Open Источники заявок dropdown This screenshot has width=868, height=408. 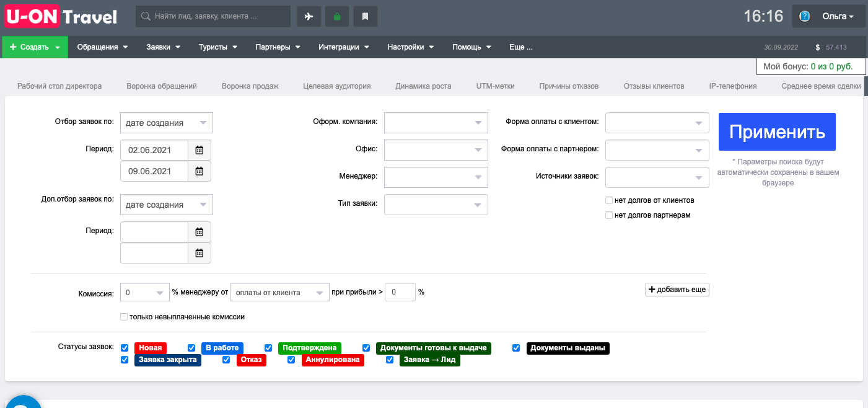coord(657,177)
